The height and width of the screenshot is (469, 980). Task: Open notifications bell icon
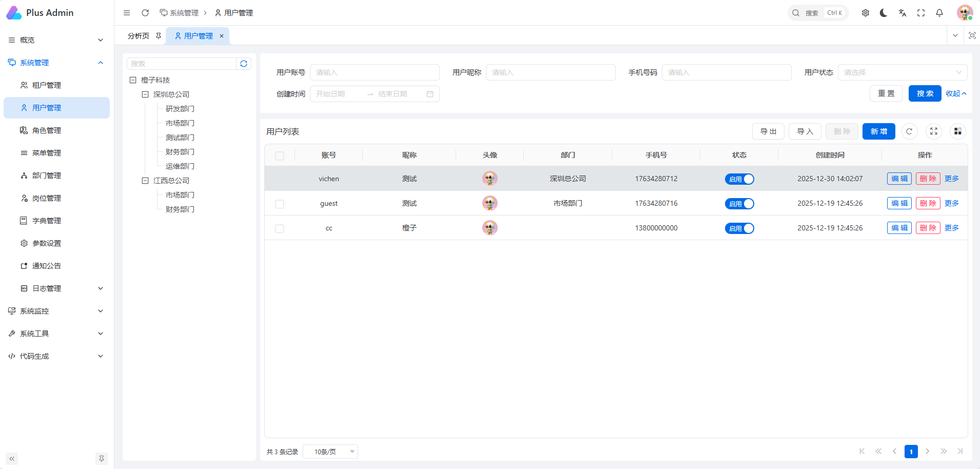click(939, 13)
